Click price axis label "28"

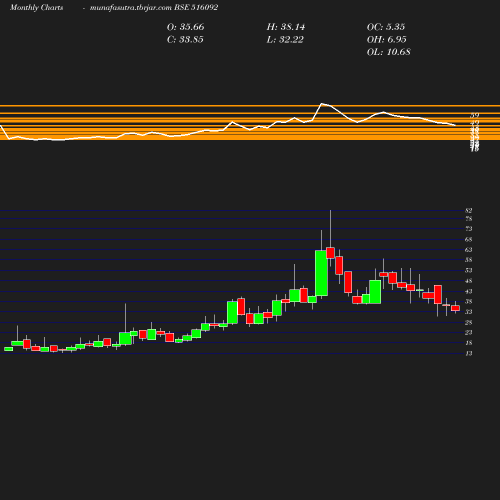[469, 323]
